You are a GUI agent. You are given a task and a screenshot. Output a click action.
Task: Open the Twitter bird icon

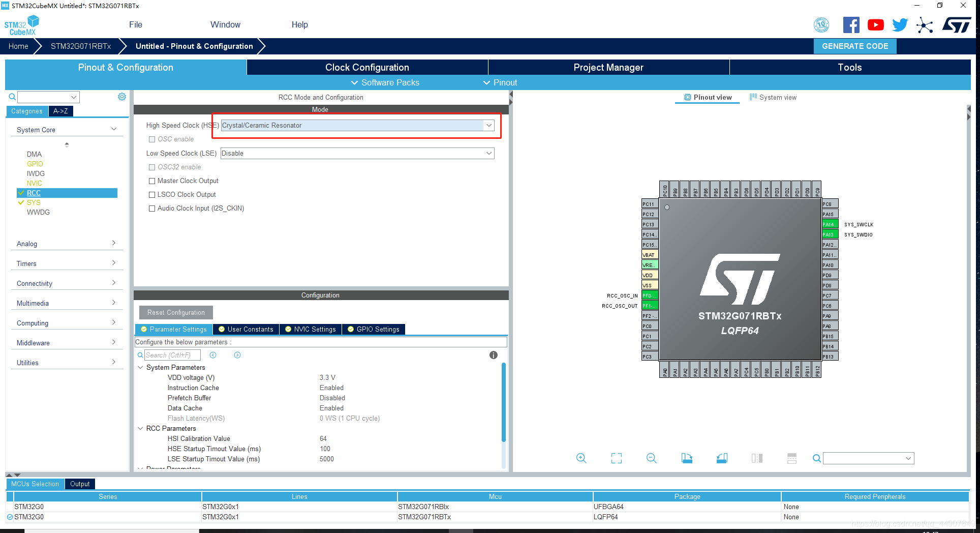900,25
